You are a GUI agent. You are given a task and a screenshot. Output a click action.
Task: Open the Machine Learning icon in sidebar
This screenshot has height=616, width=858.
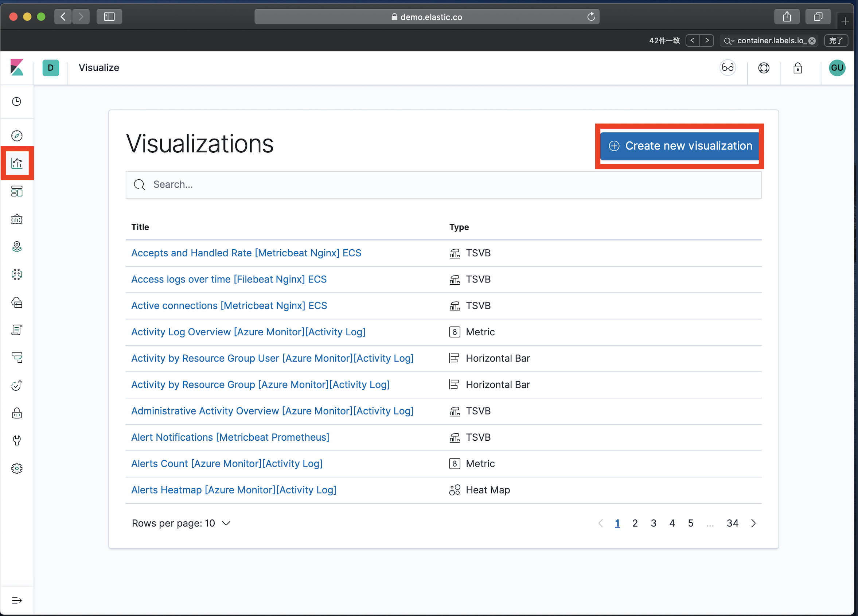(x=17, y=275)
